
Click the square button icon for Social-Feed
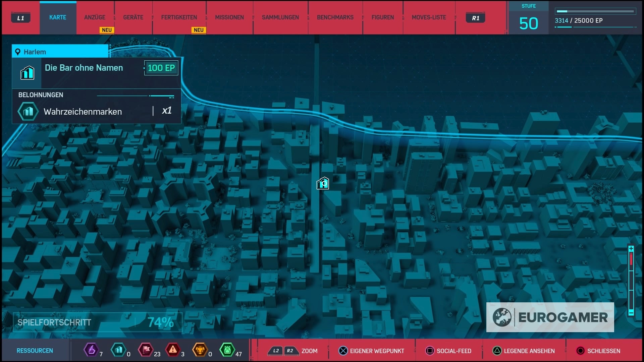pyautogui.click(x=430, y=351)
